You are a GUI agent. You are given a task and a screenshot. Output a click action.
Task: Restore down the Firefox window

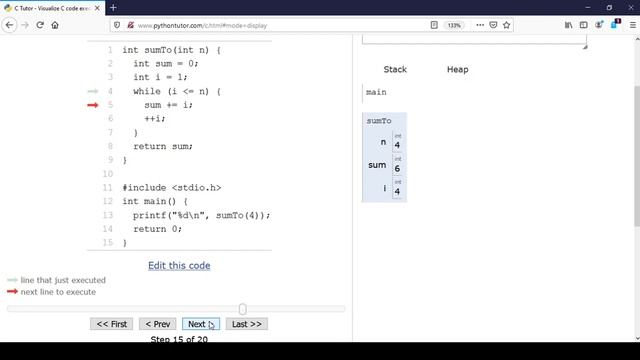tap(609, 7)
